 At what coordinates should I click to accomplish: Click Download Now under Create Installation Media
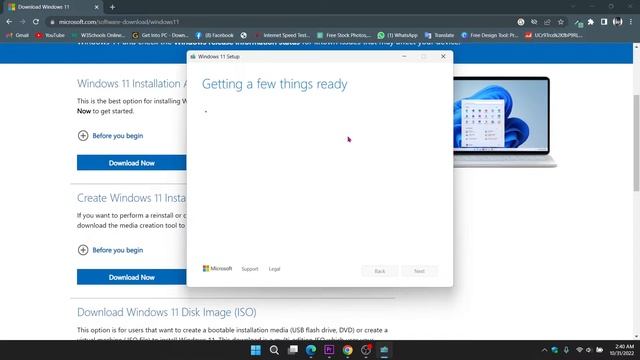[x=131, y=277]
